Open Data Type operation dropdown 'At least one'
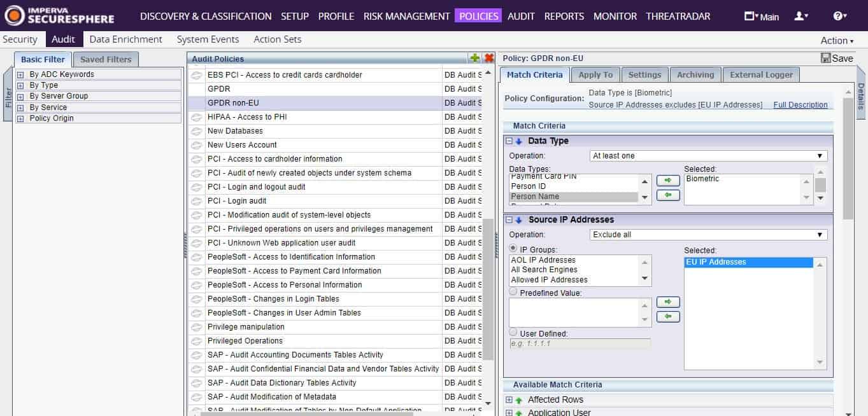This screenshot has height=416, width=868. [x=709, y=156]
